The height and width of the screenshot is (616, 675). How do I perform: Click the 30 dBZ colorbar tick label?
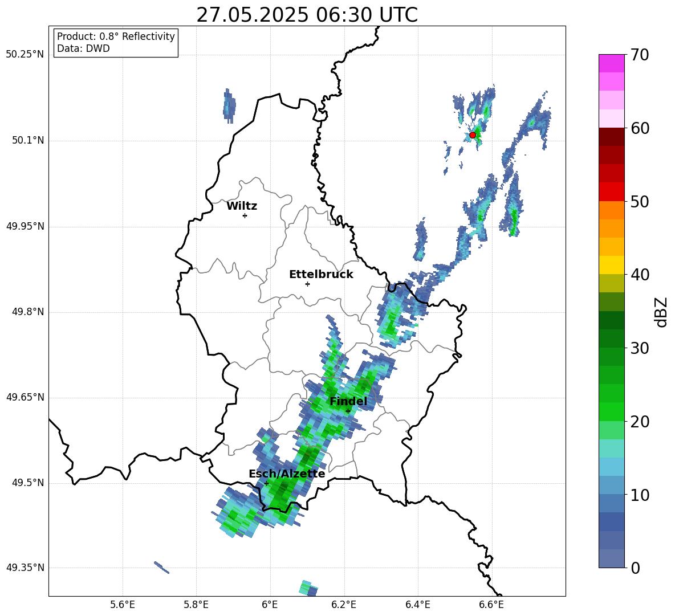click(640, 348)
